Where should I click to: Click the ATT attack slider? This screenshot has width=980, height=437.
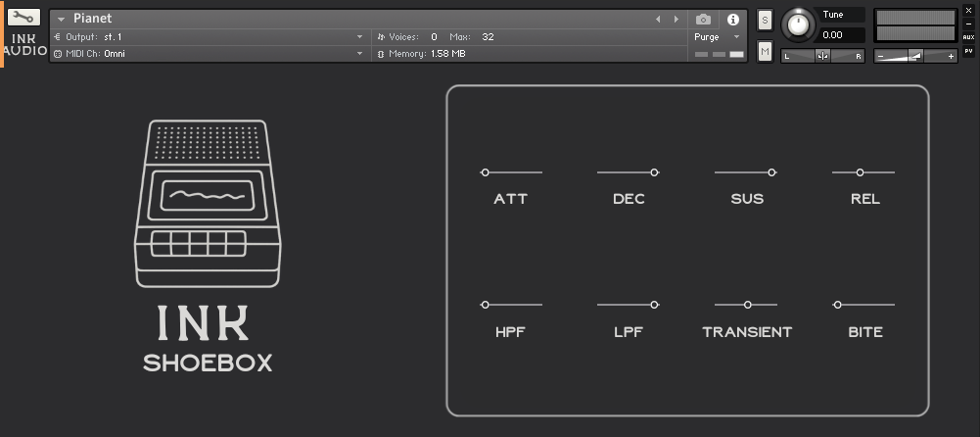coord(510,172)
